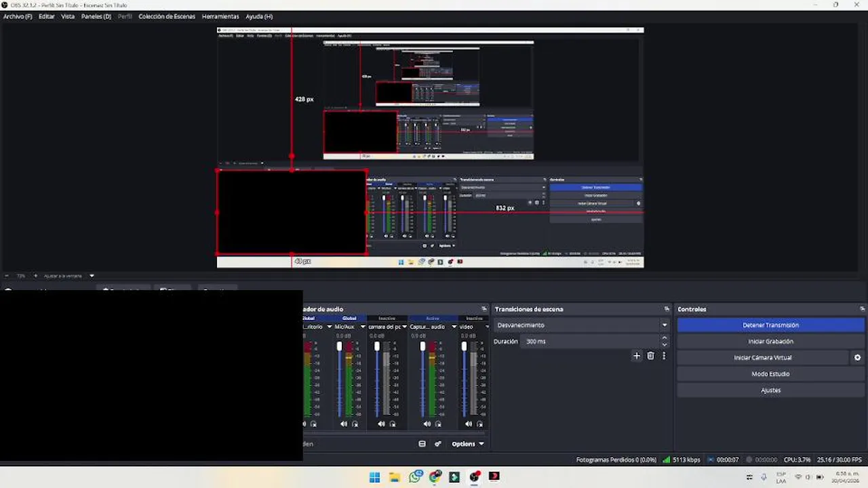This screenshot has width=868, height=488.
Task: Toggle monitoring for Captur... audio channel
Action: point(437,424)
